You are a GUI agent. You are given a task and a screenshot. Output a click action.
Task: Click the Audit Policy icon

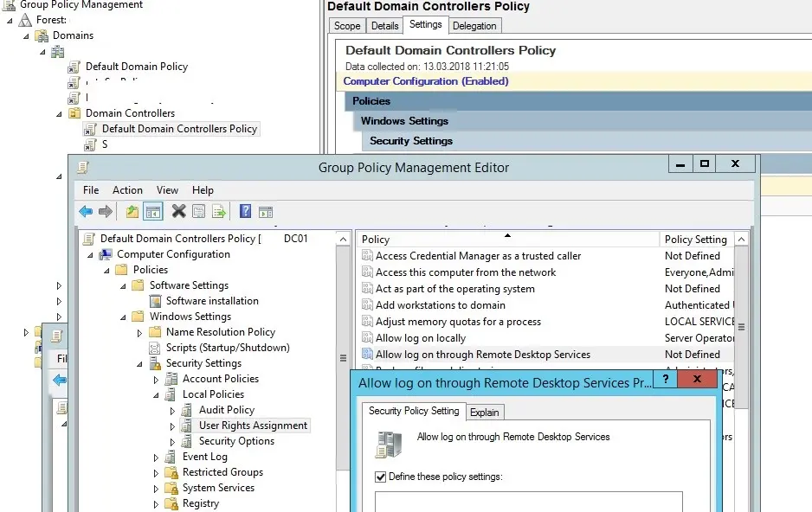click(x=186, y=411)
